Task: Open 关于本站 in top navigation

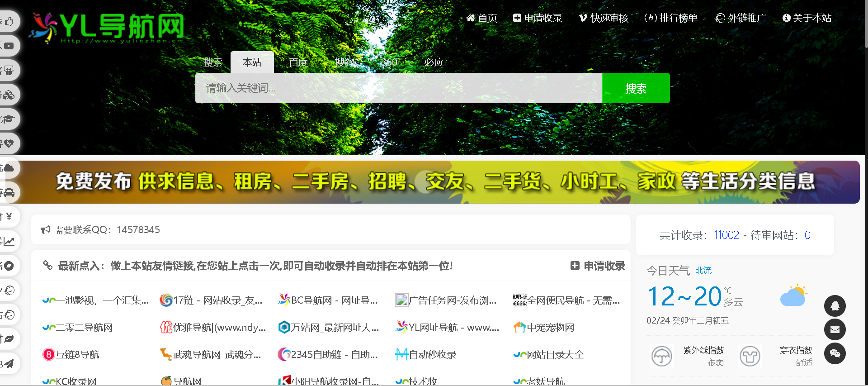Action: 807,18
